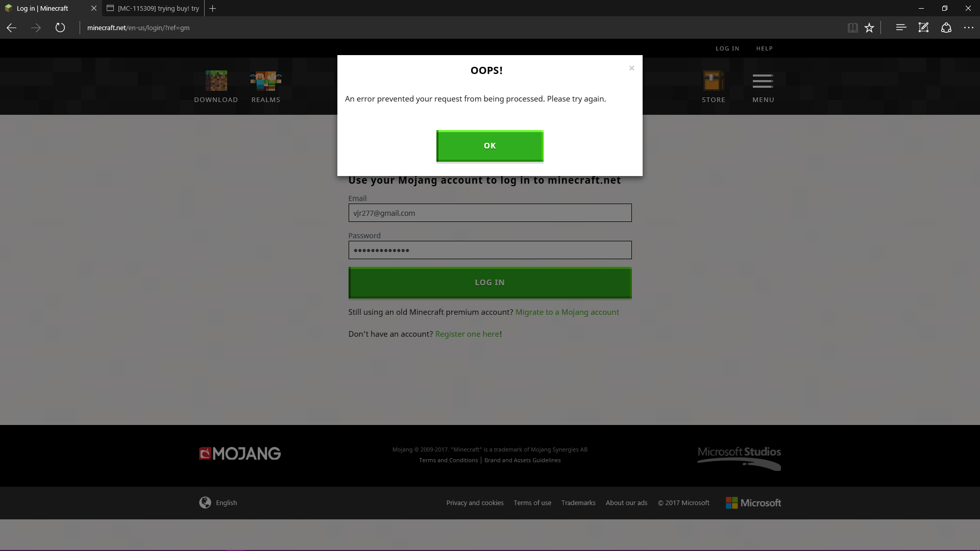The height and width of the screenshot is (551, 980).
Task: Open Realms via the characters icon
Action: coord(265,81)
